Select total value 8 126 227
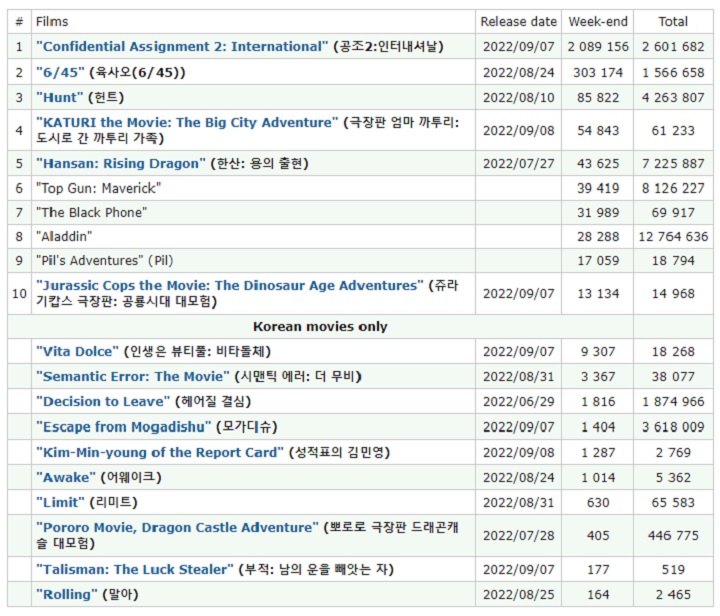720x616 pixels. pos(673,188)
